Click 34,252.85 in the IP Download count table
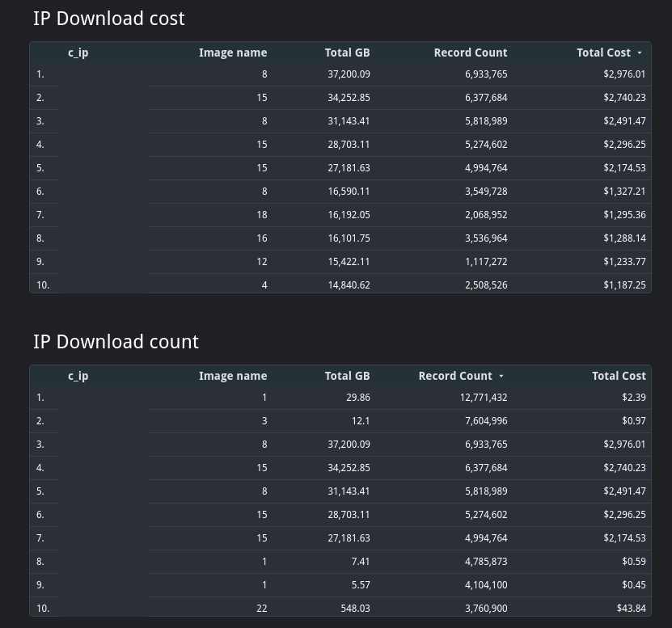 (349, 468)
